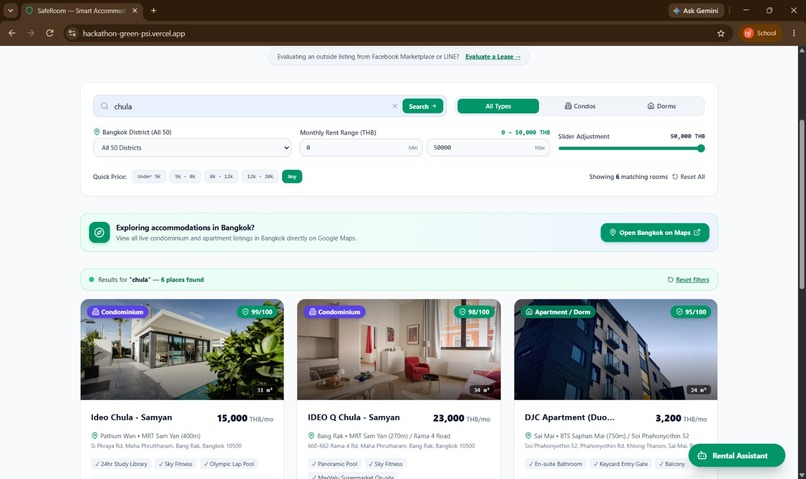The height and width of the screenshot is (479, 806).
Task: Select the Dorms filter tab
Action: tap(662, 106)
